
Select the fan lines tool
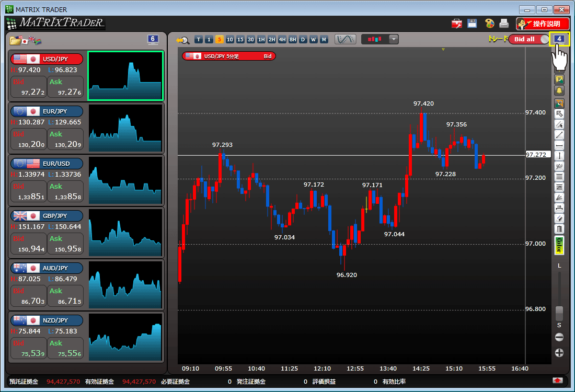tap(559, 198)
